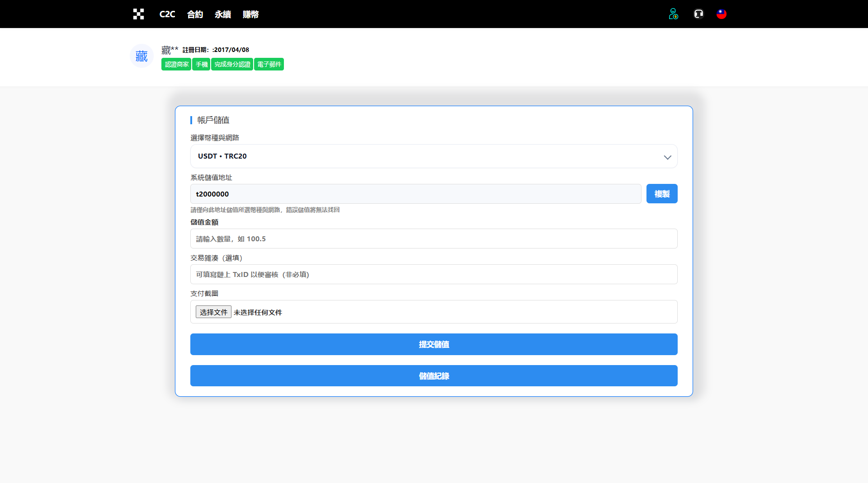Viewport: 868px width, 483px height.
Task: Click the transaction hash TxID field
Action: (434, 274)
